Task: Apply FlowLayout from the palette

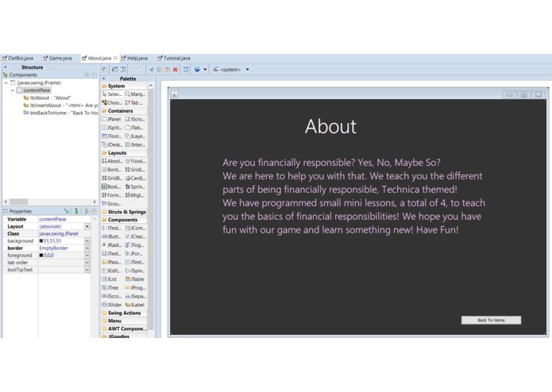Action: (x=136, y=161)
